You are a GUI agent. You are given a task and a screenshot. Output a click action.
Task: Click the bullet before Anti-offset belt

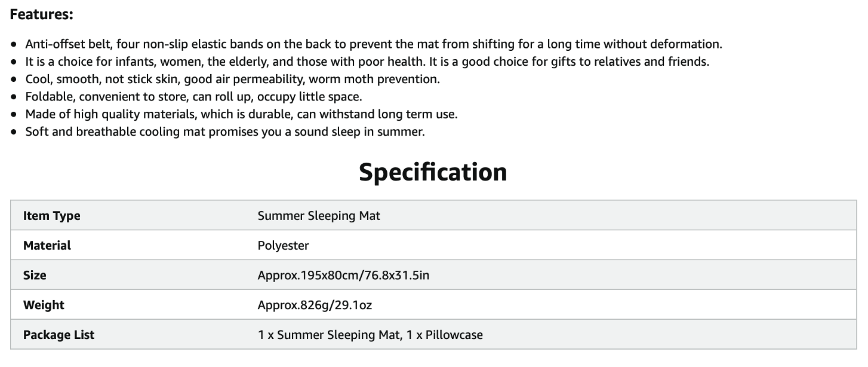tap(14, 45)
